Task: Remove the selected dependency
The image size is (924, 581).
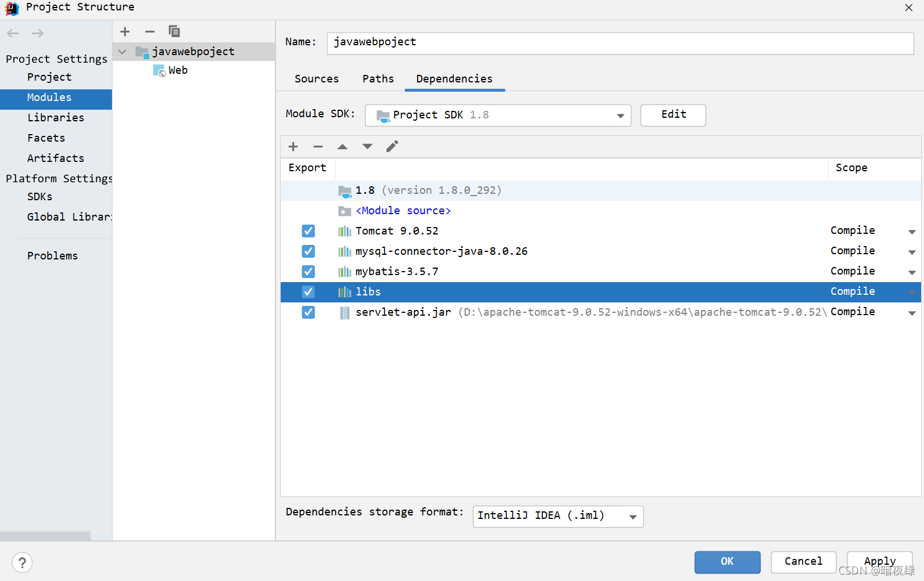Action: [318, 146]
